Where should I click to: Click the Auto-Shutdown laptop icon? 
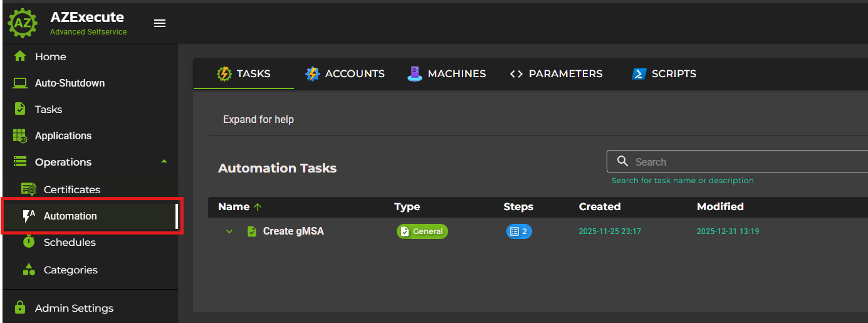(20, 83)
